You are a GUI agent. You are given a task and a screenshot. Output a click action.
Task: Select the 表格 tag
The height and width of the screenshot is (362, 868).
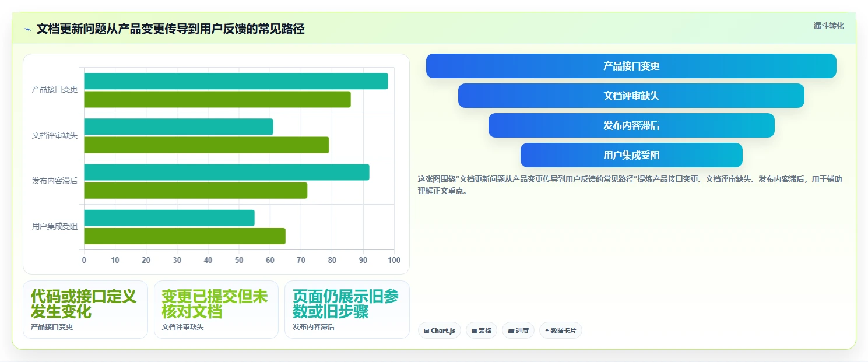481,331
